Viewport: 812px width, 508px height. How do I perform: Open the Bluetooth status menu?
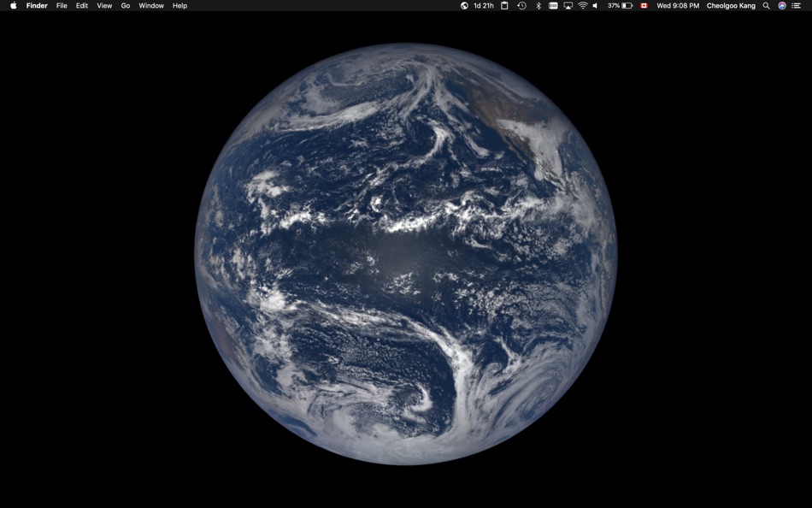[538, 6]
